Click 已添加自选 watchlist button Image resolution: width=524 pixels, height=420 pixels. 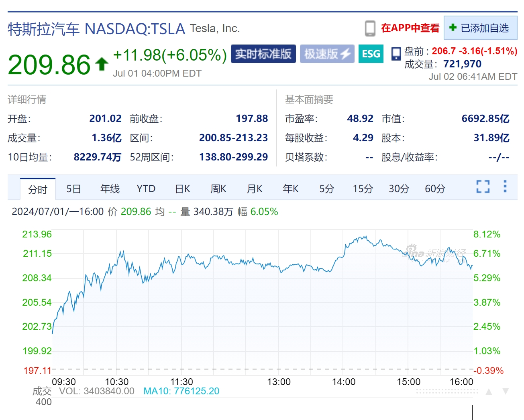tap(480, 28)
